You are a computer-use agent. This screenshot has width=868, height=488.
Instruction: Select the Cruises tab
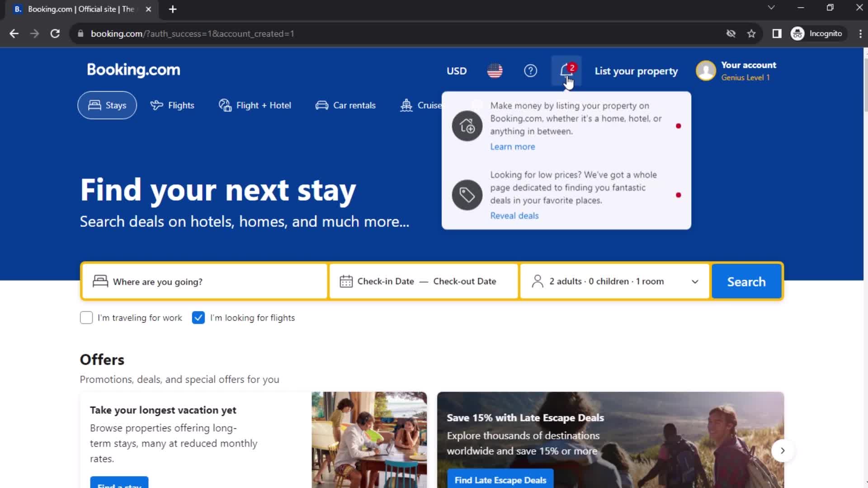click(x=421, y=105)
